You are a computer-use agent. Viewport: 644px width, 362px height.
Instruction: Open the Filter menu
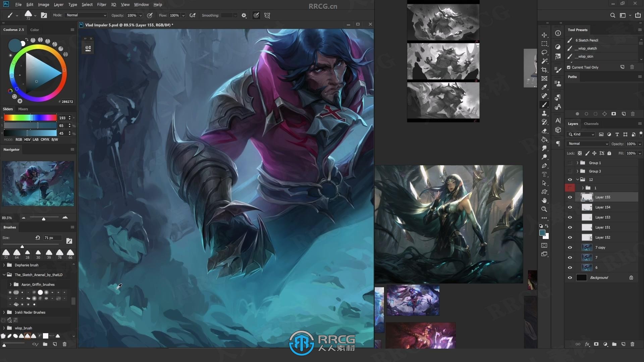101,5
